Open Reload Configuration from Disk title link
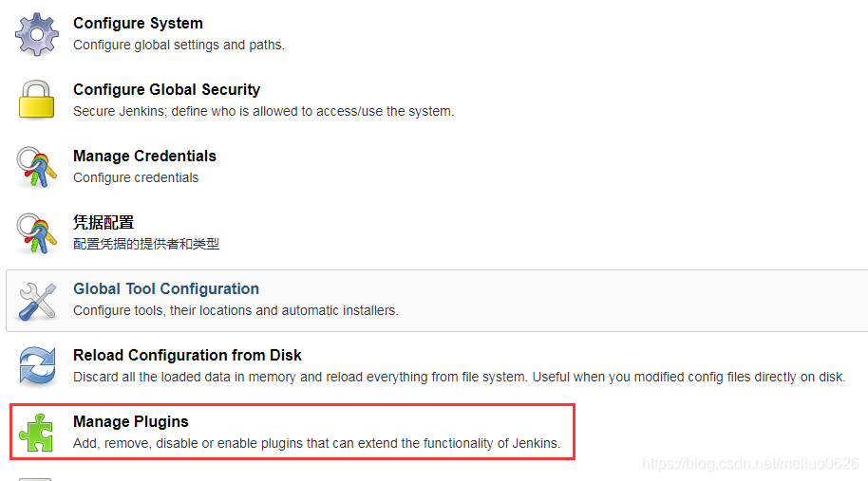The image size is (868, 481). point(187,355)
